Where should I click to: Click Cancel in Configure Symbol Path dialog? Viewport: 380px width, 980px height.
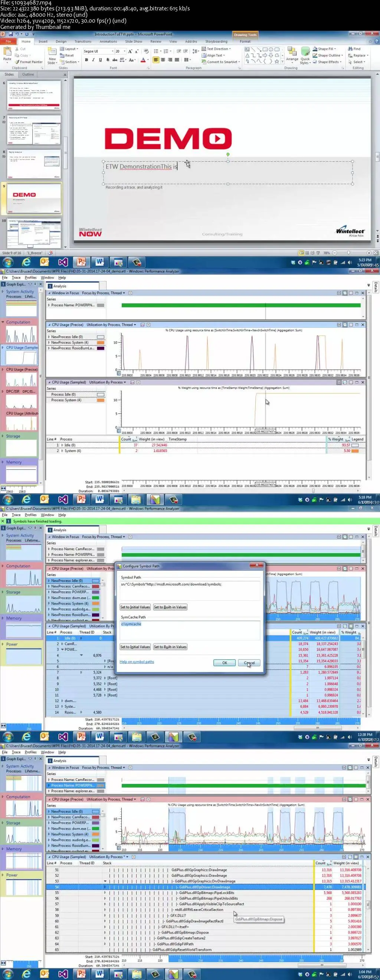click(x=249, y=663)
